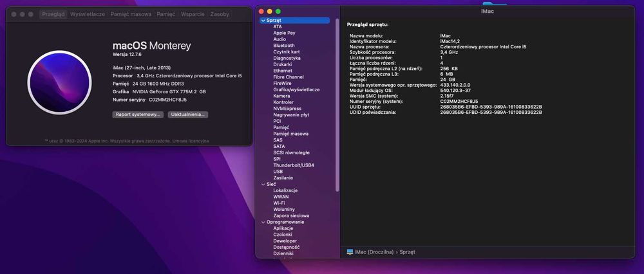Click the UUID sprzętu value
The height and width of the screenshot is (274, 644).
point(491,107)
